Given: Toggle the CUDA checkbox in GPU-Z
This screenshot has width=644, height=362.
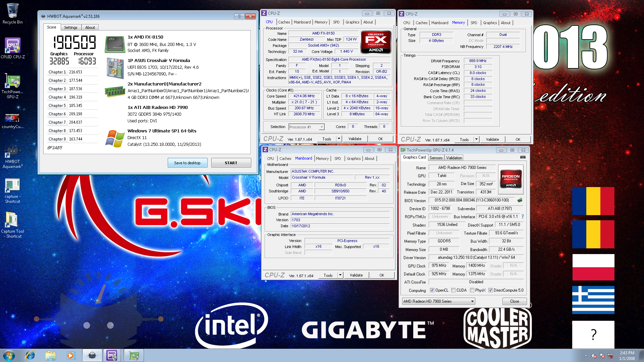Looking at the screenshot, I should click(x=453, y=290).
